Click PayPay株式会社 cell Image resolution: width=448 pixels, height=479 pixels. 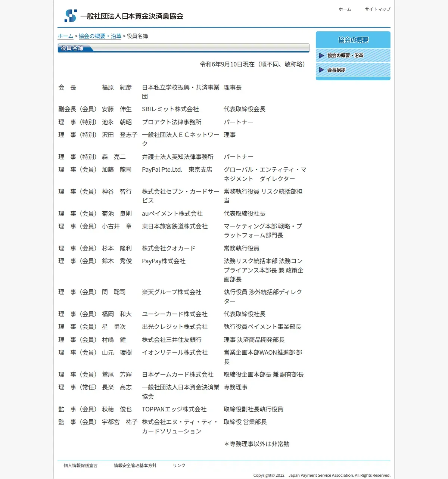(x=164, y=261)
